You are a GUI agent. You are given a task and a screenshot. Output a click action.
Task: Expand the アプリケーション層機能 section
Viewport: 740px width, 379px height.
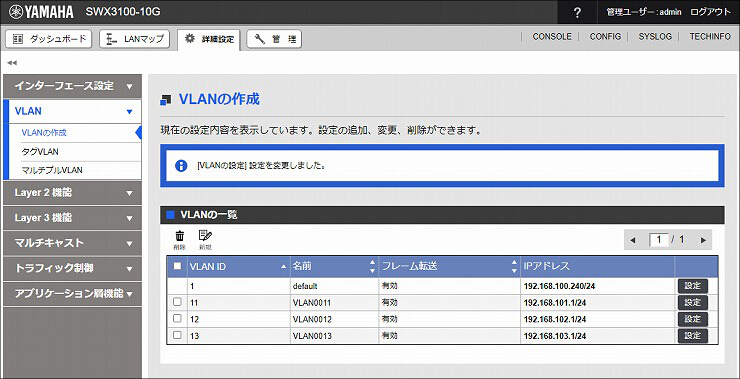point(72,294)
